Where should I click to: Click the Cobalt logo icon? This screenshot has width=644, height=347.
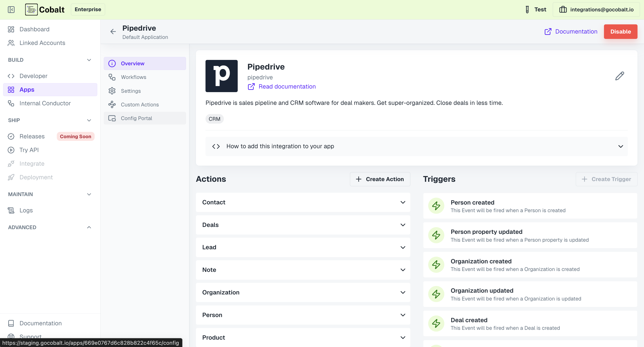coord(31,9)
